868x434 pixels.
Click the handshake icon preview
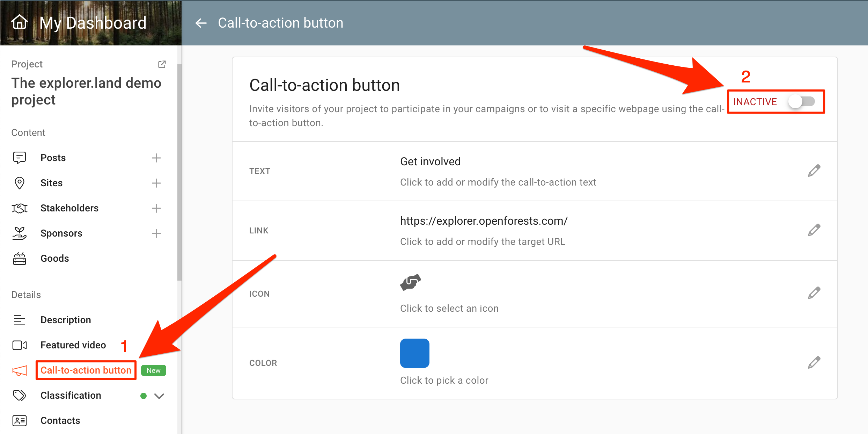pos(411,282)
